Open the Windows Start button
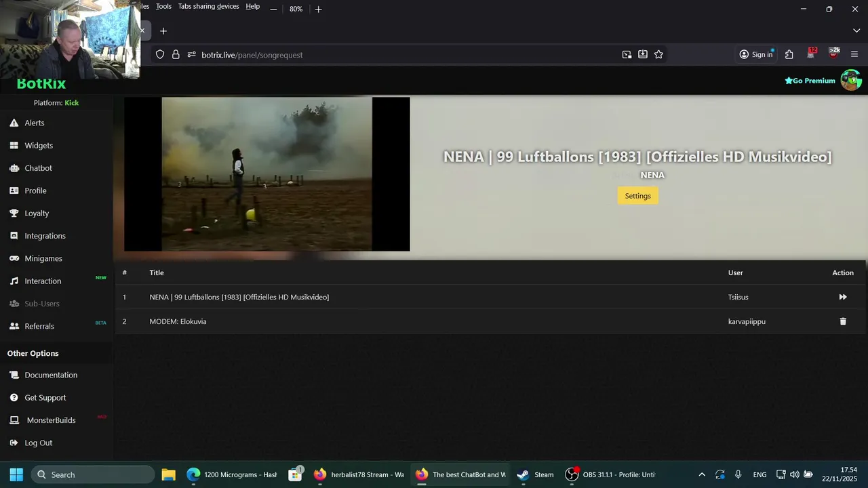Viewport: 868px width, 488px height. tap(16, 474)
